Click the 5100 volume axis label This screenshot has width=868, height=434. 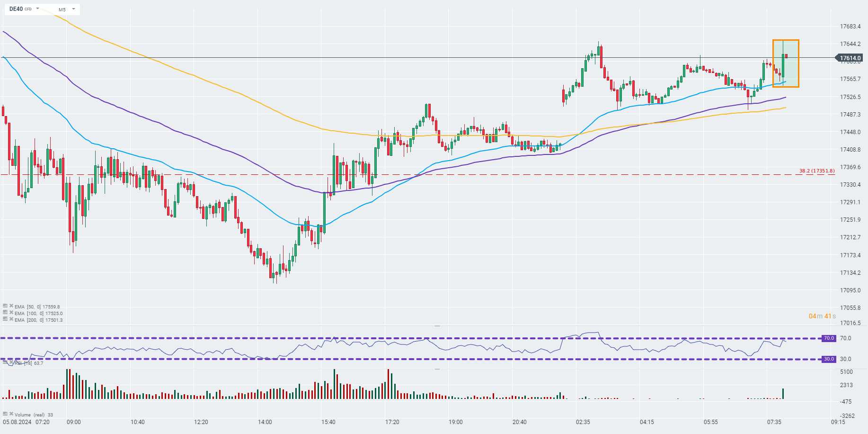click(847, 372)
